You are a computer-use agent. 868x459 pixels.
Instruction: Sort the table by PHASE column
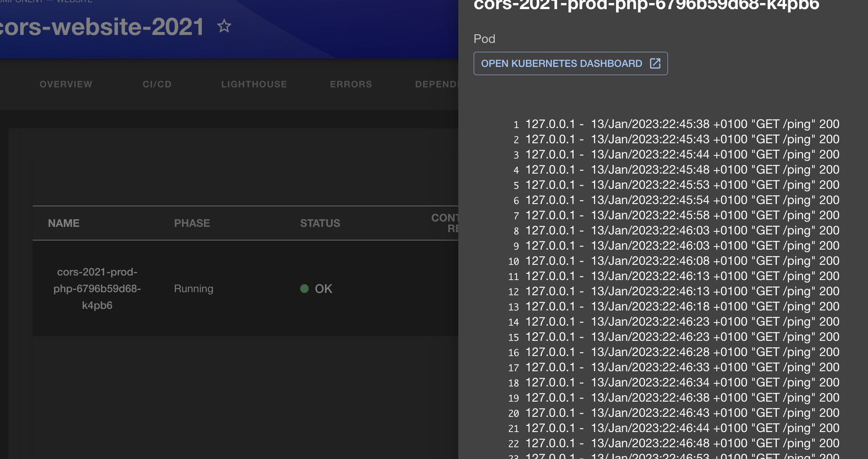tap(192, 223)
